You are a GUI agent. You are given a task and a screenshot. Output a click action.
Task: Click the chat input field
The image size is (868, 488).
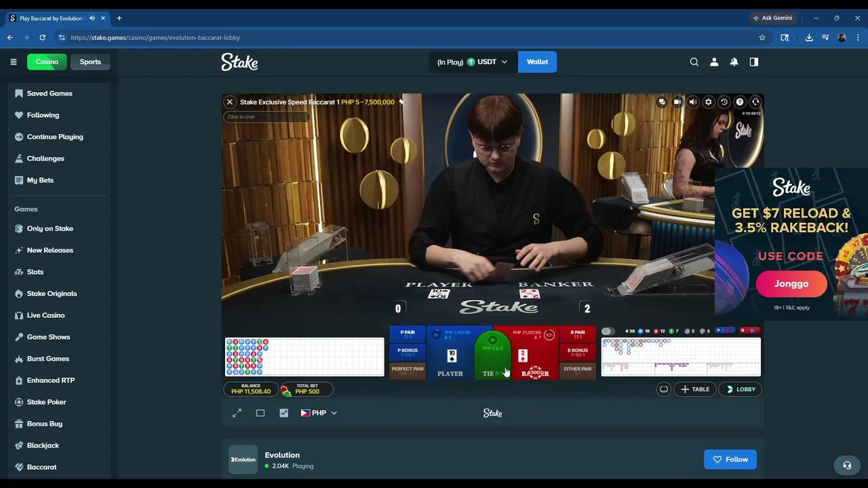tap(266, 117)
